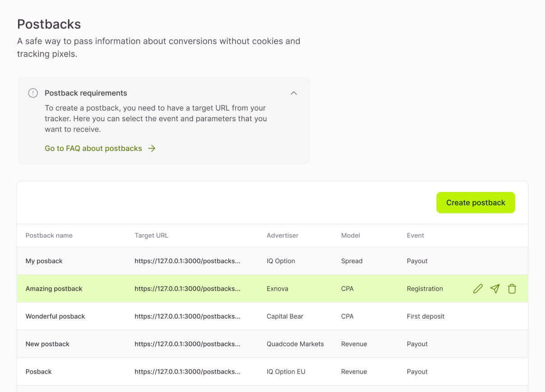The image size is (545, 392).
Task: Select the My posback row name
Action: tap(44, 261)
